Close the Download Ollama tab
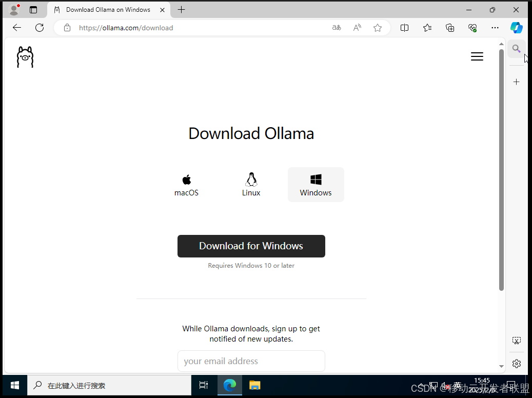 pos(162,10)
